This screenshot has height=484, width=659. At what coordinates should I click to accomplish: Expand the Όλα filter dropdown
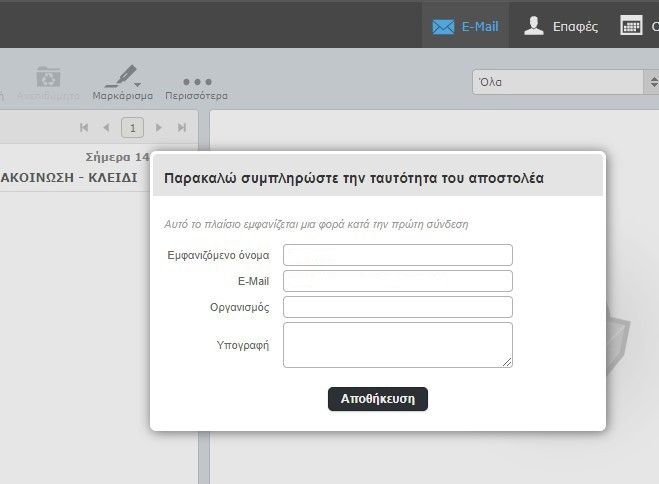click(556, 82)
